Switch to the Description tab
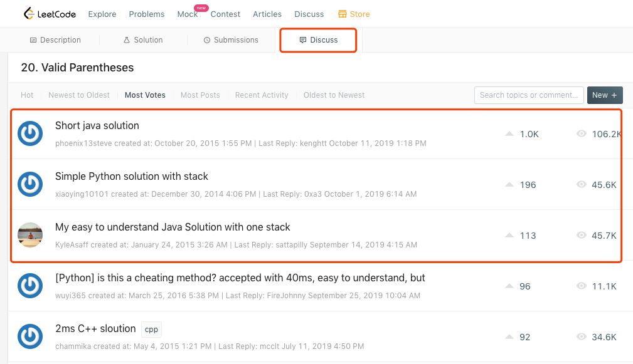Viewport: 633px width, 364px height. pos(55,40)
